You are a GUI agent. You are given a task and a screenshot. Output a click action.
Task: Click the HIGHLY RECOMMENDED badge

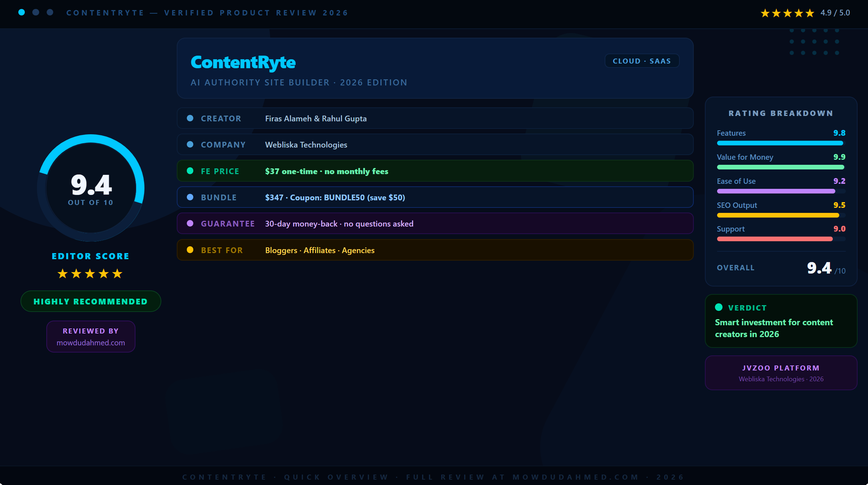[91, 301]
